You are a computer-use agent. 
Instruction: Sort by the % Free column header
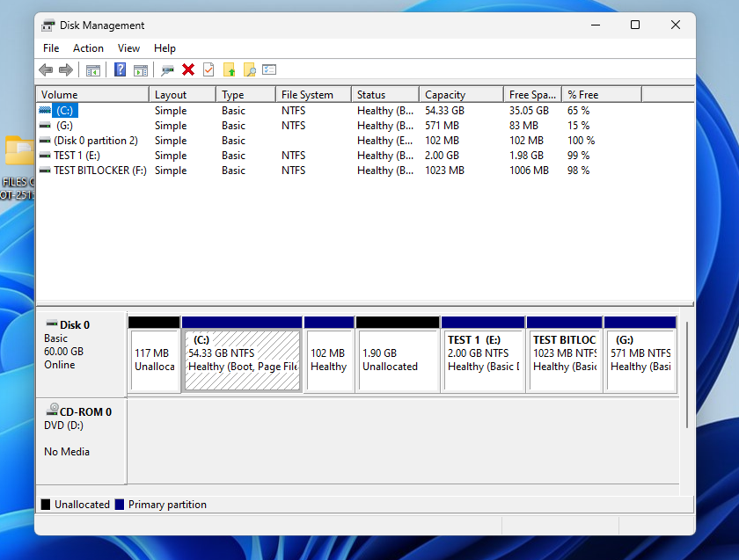tap(602, 95)
